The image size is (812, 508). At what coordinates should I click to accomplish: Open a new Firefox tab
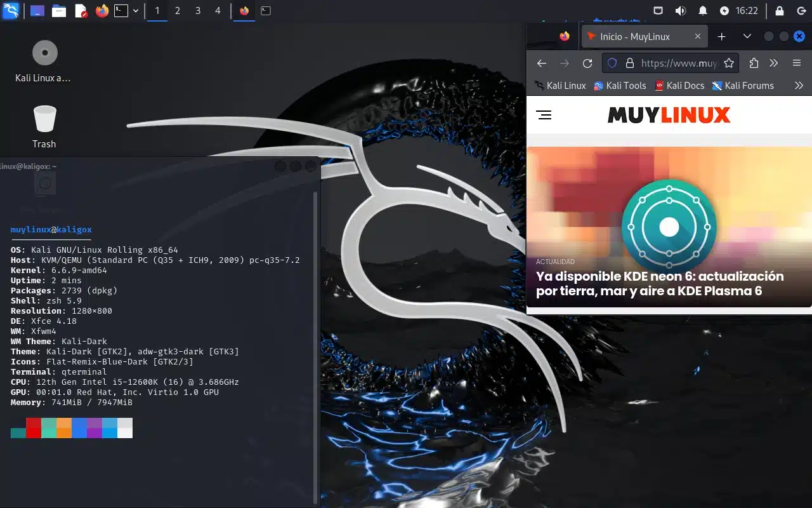coord(721,36)
